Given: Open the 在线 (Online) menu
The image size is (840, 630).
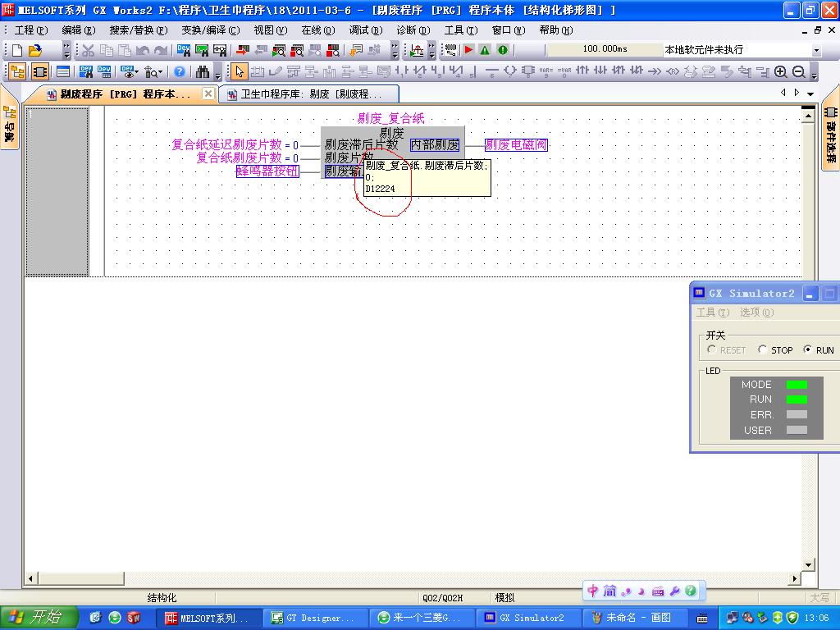Looking at the screenshot, I should click(317, 30).
